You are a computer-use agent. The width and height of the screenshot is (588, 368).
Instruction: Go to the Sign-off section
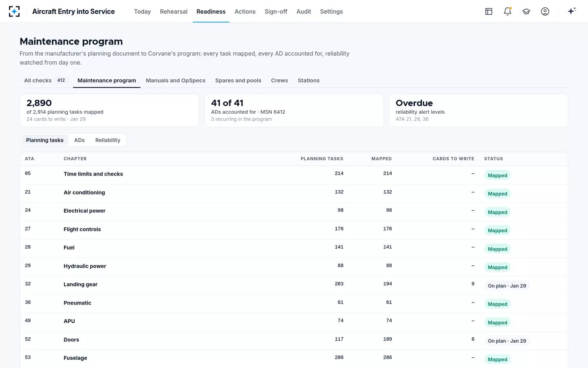point(276,11)
